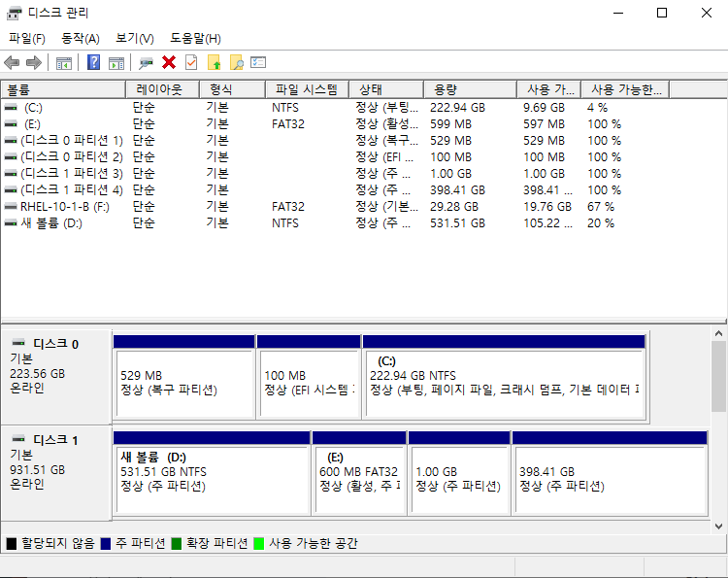Click the Forward arrow toolbar icon
Viewport: 728px width, 578px height.
pyautogui.click(x=34, y=62)
